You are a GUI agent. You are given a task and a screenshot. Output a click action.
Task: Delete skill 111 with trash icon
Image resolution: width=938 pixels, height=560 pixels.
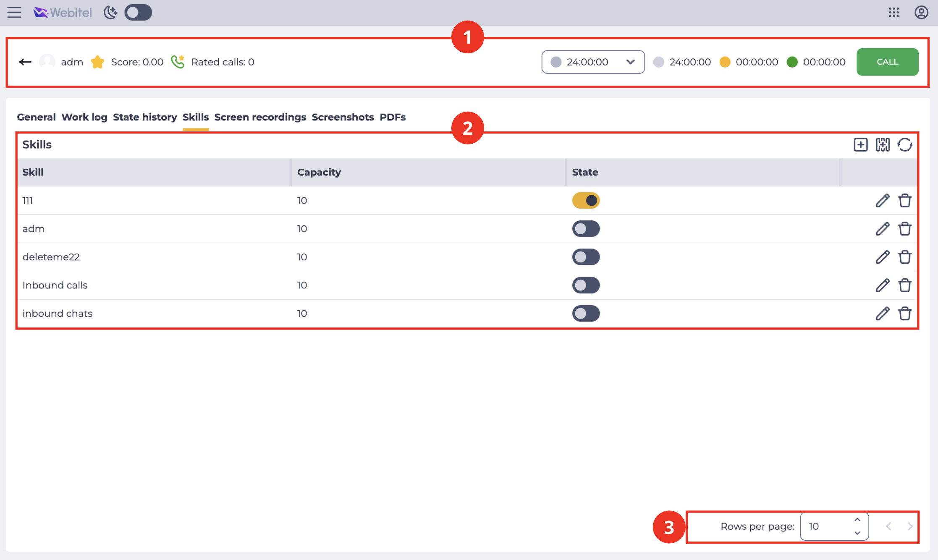point(905,201)
